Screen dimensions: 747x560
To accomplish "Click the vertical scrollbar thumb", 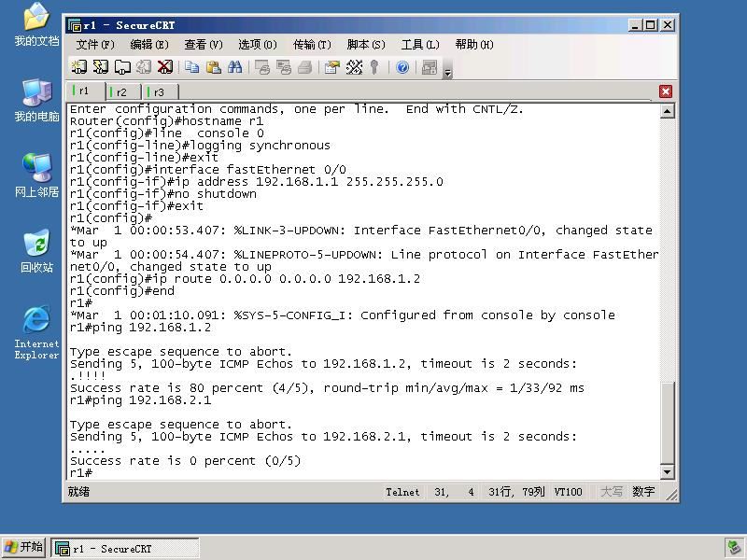I will (668, 423).
